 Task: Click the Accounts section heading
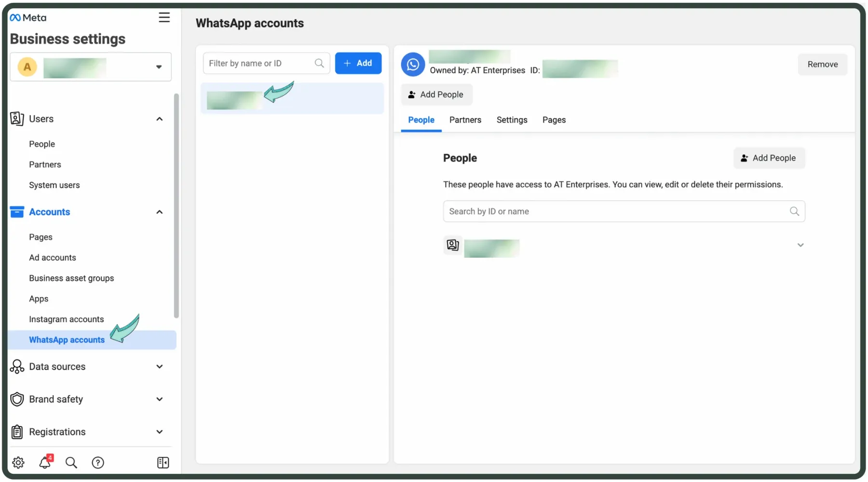pyautogui.click(x=49, y=212)
